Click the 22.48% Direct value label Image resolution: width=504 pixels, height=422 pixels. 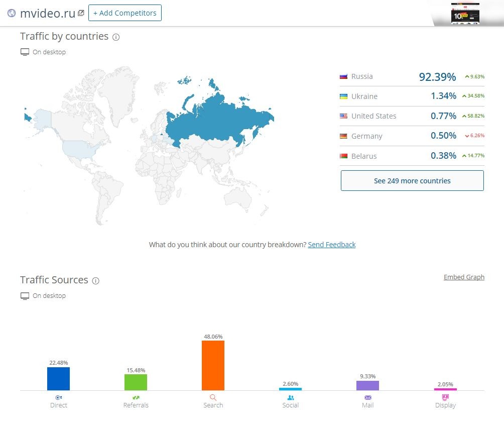coord(59,363)
